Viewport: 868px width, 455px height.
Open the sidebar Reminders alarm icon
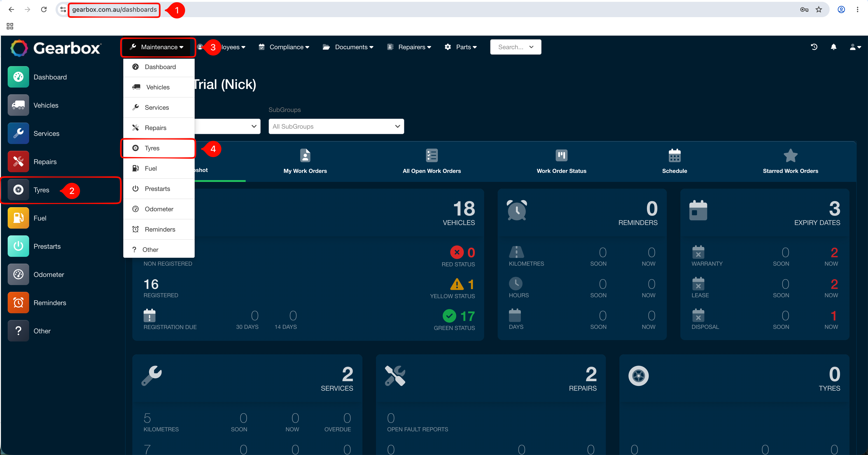pos(18,303)
